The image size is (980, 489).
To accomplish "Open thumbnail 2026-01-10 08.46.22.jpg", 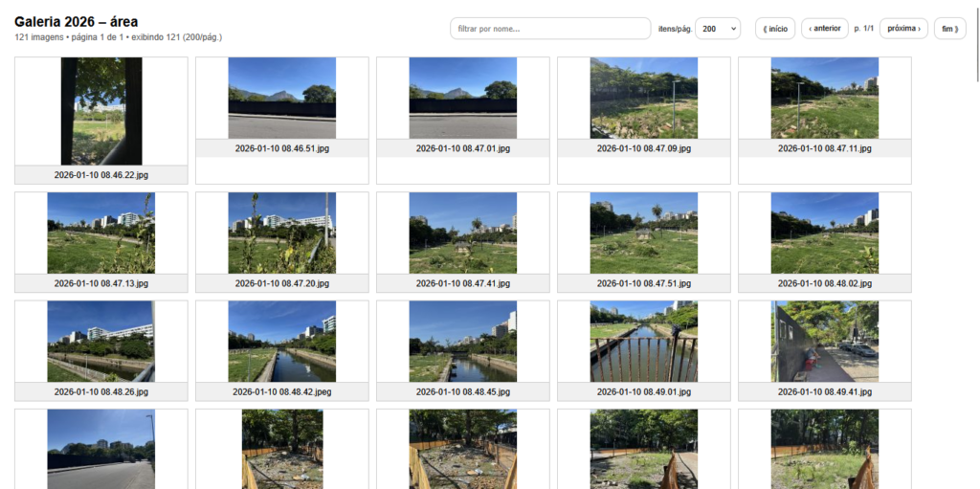I will (x=101, y=111).
